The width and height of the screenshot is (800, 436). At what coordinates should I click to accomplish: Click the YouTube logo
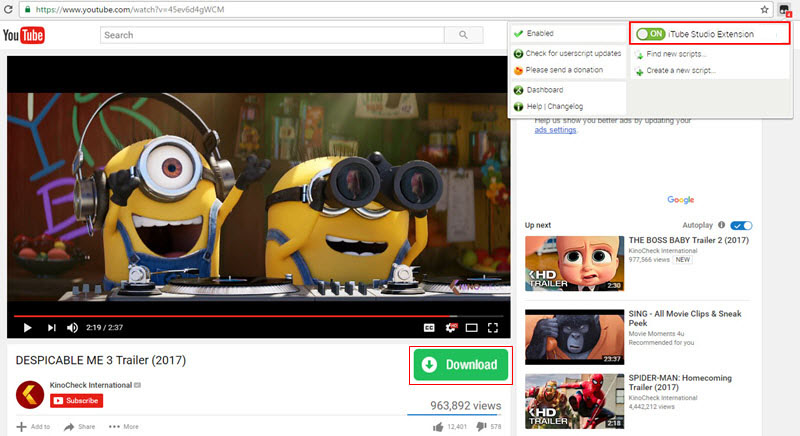click(x=23, y=35)
